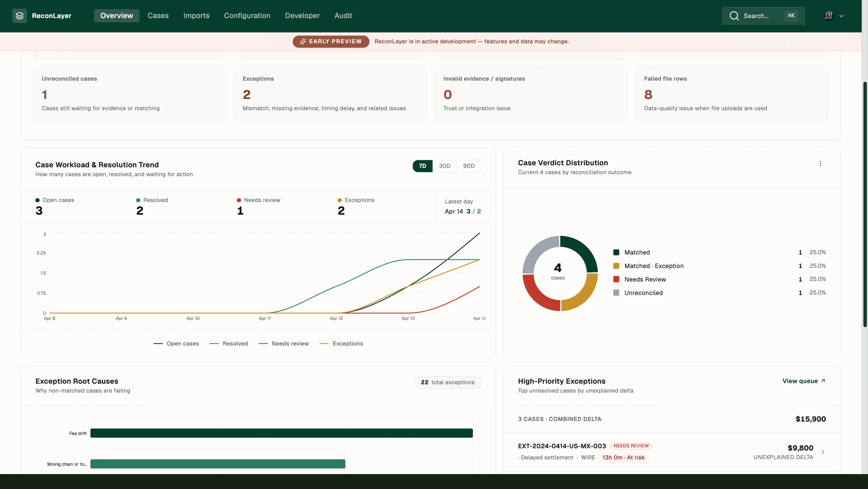Viewport: 868px width, 489px height.
Task: Click the $9,800 unexplained delta amount
Action: (800, 448)
